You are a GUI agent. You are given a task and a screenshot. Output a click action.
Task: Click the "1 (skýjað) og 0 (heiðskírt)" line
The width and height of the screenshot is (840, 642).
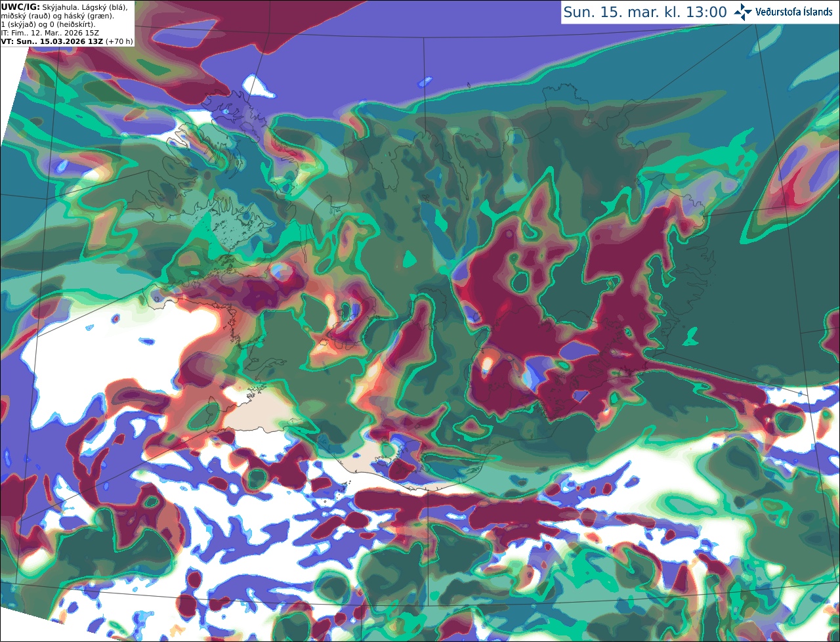coord(48,25)
